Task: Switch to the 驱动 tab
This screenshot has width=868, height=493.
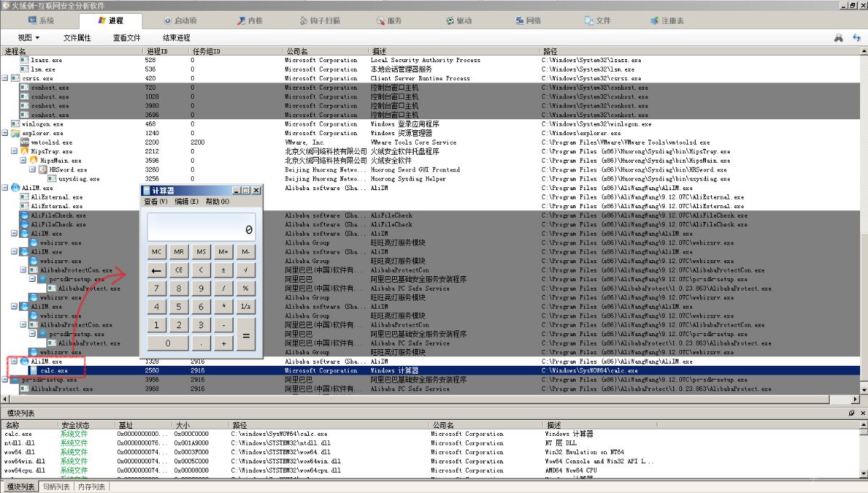Action: (x=459, y=21)
